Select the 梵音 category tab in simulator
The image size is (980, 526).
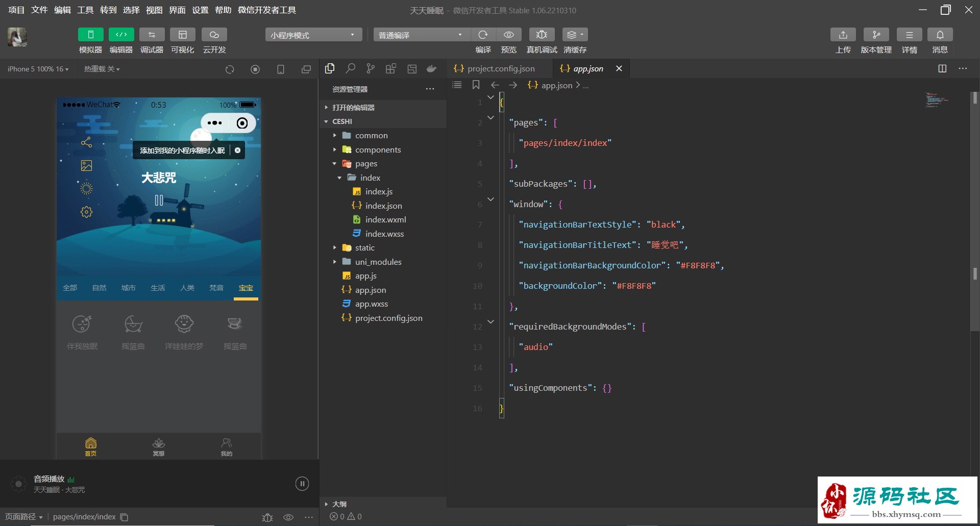click(x=216, y=288)
